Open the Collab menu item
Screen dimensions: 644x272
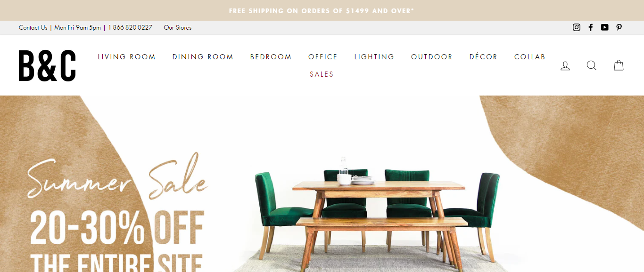530,57
